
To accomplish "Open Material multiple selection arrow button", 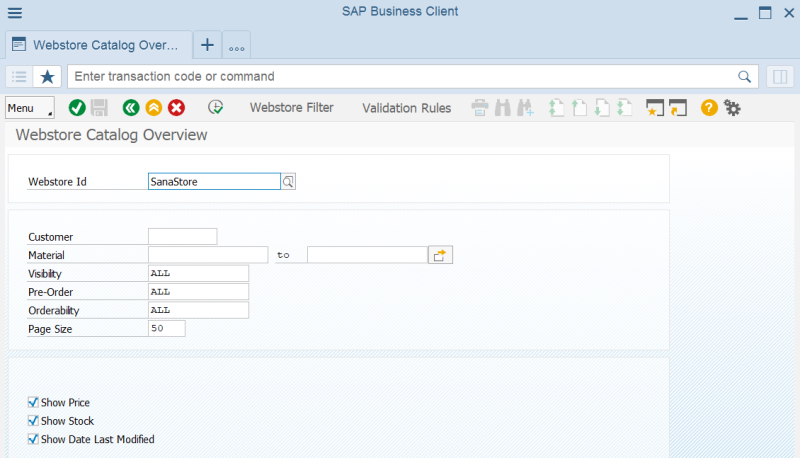I will click(440, 255).
